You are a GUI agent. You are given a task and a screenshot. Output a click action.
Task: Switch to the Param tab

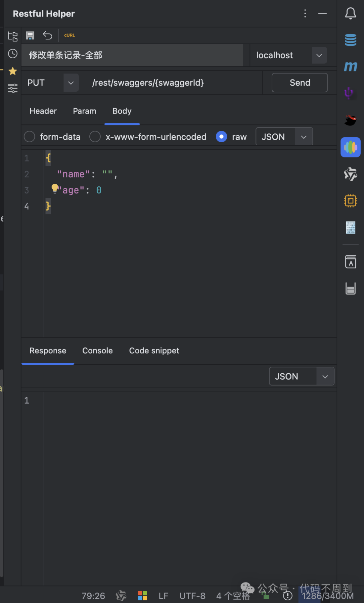(x=85, y=111)
